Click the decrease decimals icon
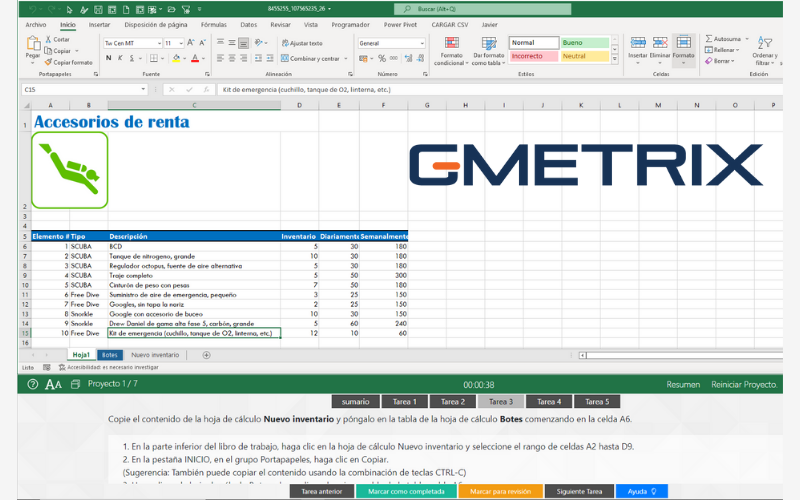 point(420,59)
